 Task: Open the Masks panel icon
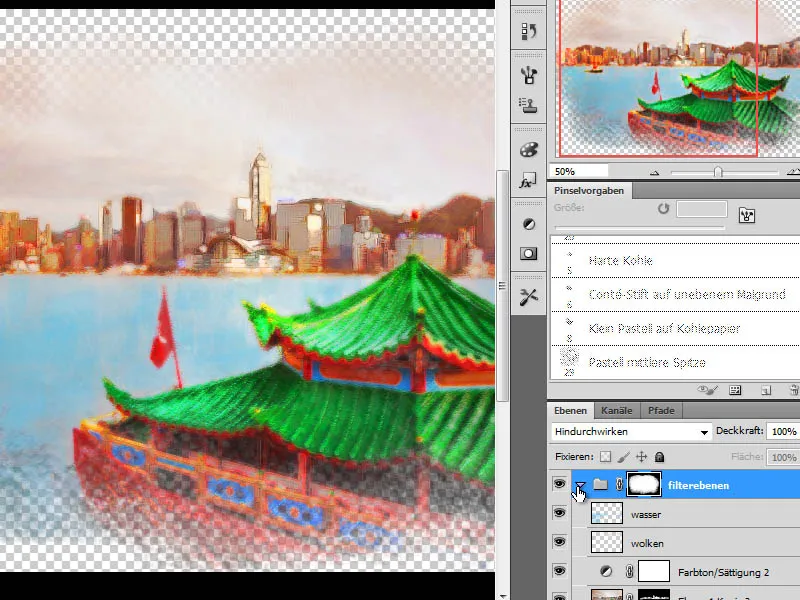pyautogui.click(x=529, y=254)
